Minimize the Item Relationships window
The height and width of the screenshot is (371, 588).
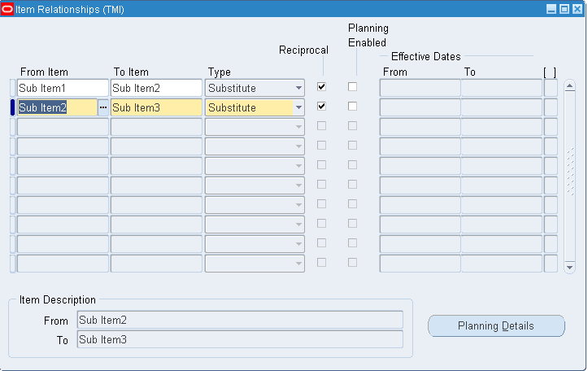click(x=551, y=10)
